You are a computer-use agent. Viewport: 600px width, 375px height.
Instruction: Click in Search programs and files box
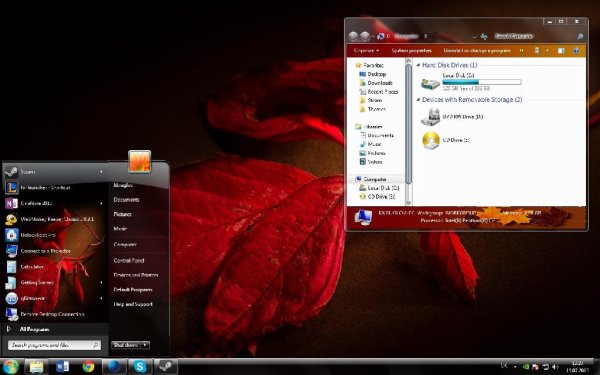coord(54,345)
